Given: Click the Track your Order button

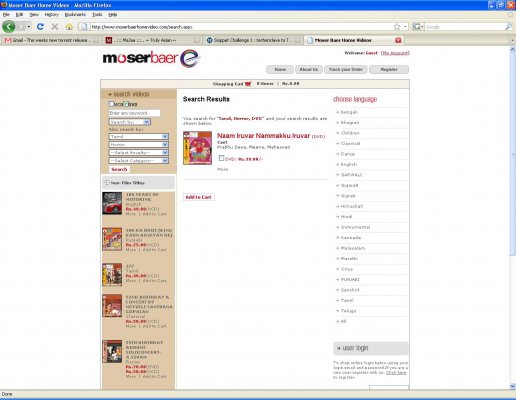Looking at the screenshot, I should pos(346,69).
